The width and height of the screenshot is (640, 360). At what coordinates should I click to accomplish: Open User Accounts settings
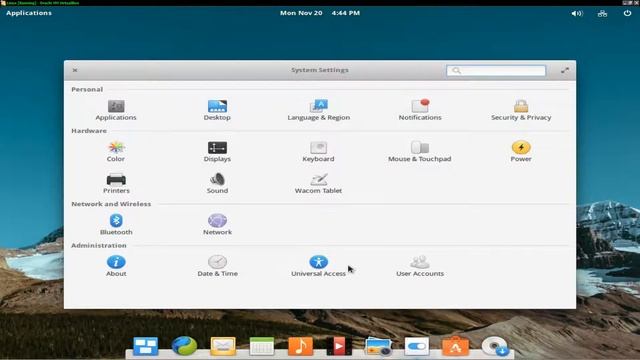[x=420, y=267]
